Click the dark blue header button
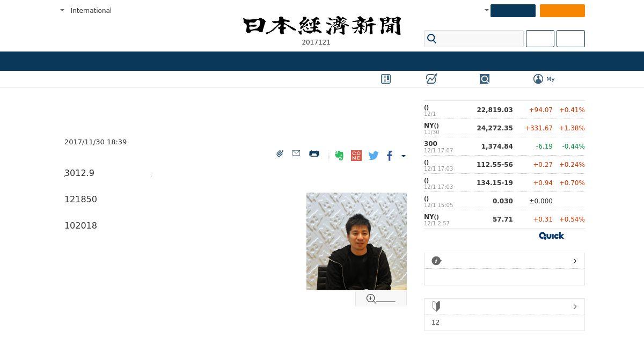 pyautogui.click(x=513, y=11)
